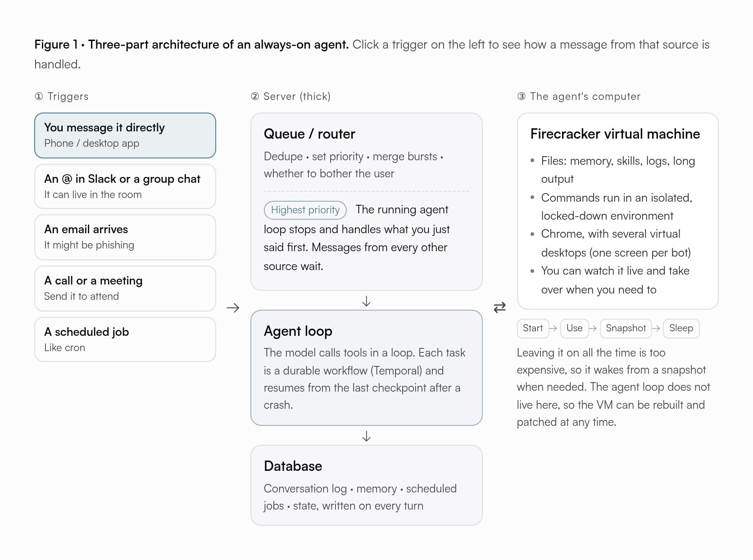The image size is (753, 560).
Task: Select the 'You message it directly' trigger
Action: 125,135
